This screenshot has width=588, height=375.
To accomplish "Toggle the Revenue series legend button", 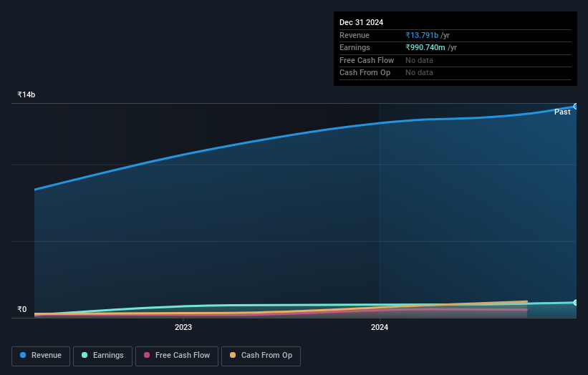I will click(41, 356).
